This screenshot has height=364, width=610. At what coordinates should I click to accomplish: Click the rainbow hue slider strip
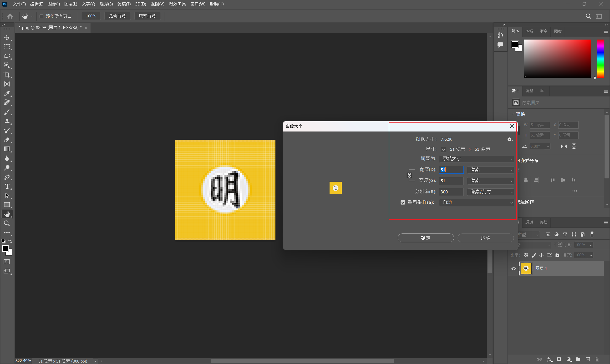pos(600,59)
